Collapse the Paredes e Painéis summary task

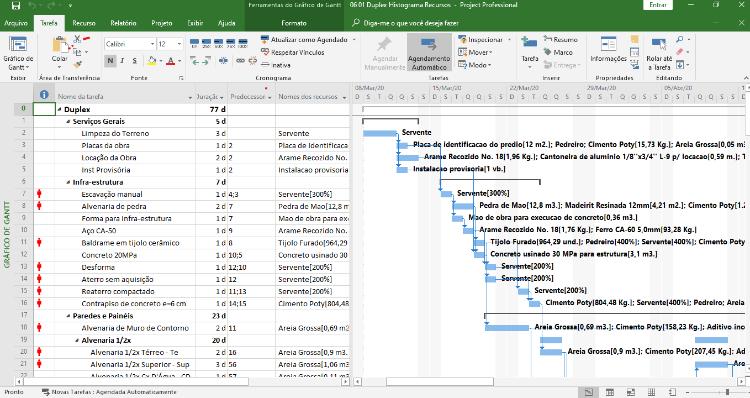point(68,316)
